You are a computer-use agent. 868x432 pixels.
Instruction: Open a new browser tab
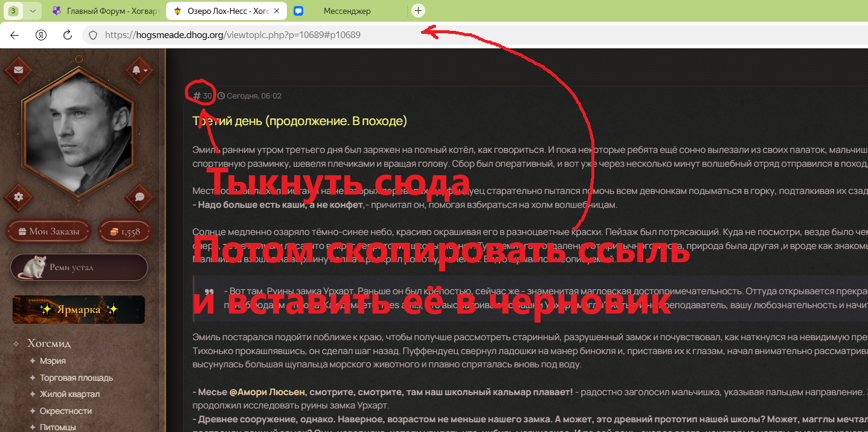pyautogui.click(x=418, y=11)
